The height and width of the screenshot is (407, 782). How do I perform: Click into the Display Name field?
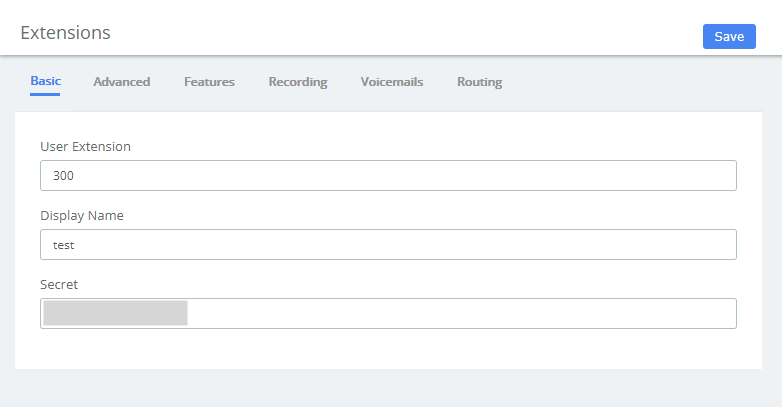tap(388, 244)
